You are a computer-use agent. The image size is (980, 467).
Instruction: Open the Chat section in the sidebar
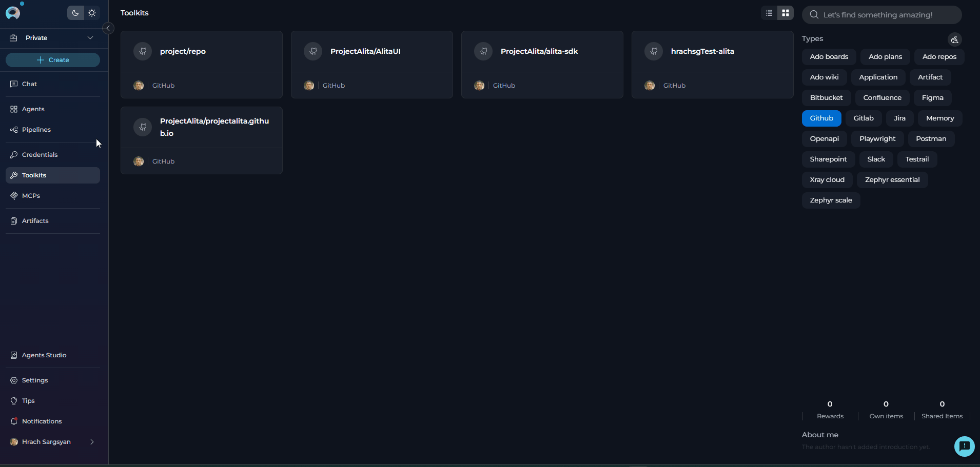point(29,84)
